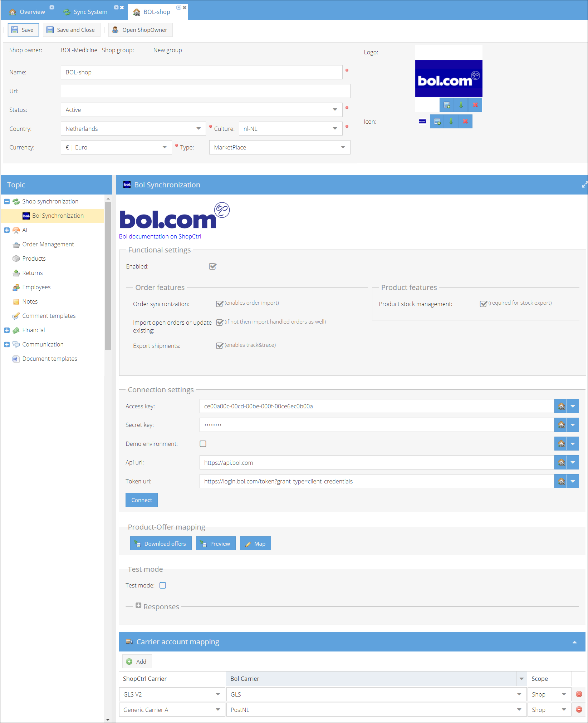Screen dimensions: 588x723
Task: Toggle the Enabled checkbox
Action: [x=212, y=266]
